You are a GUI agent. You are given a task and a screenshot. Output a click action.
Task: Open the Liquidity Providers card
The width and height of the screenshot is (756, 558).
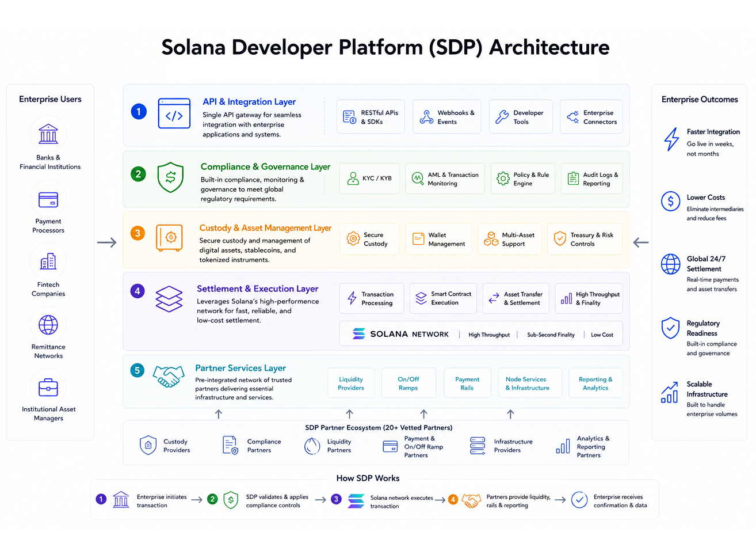point(351,383)
